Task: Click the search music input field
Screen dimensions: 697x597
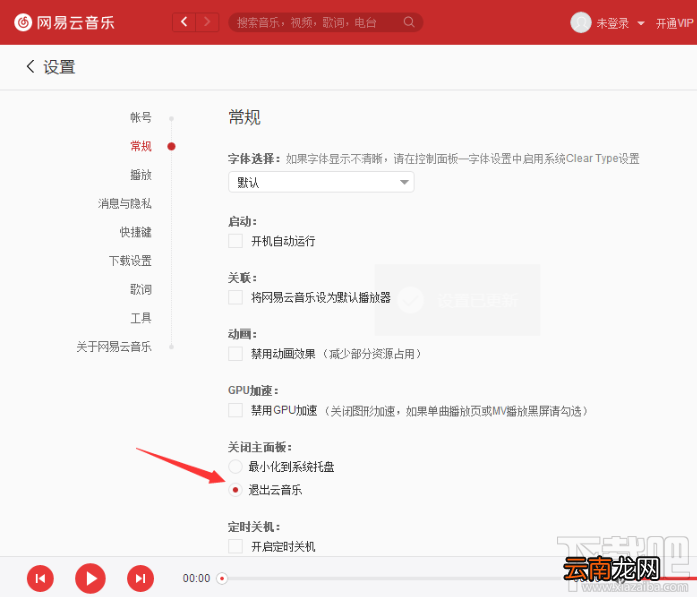Action: point(325,22)
